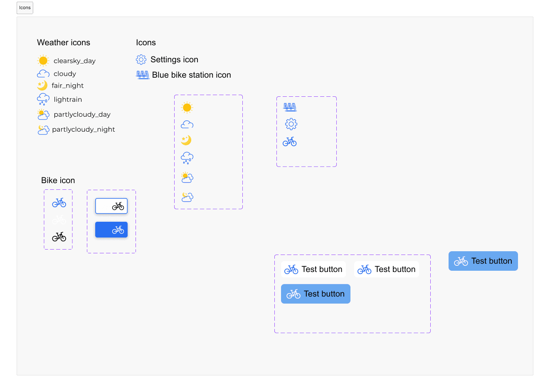Select the lightrain cloud icon
Viewport: 550px width, 392px height.
point(43,99)
